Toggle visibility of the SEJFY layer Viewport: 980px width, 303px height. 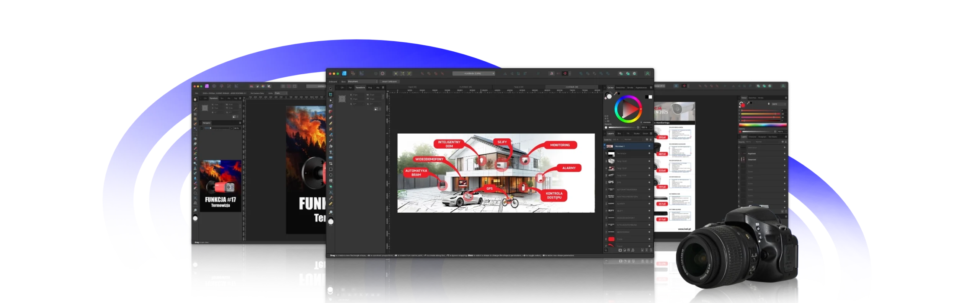pyautogui.click(x=649, y=211)
